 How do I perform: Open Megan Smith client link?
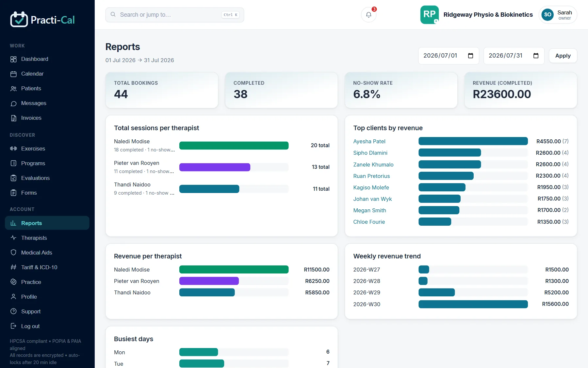369,210
